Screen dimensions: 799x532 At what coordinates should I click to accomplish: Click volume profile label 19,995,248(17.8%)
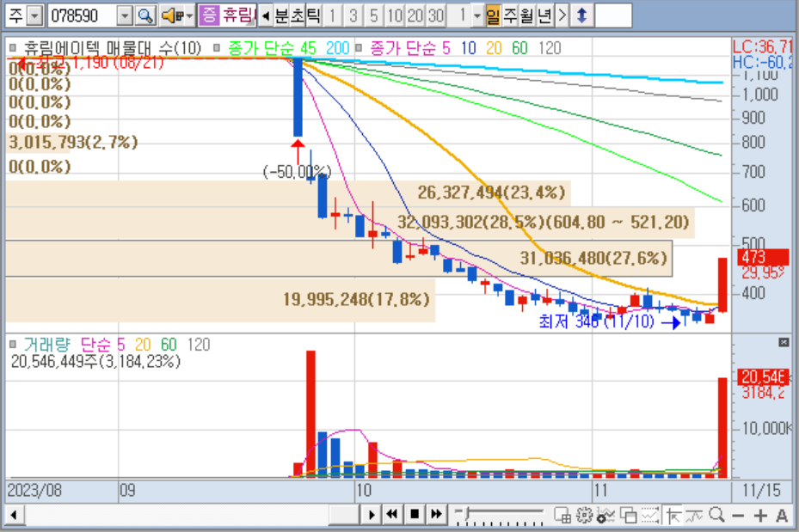[356, 299]
